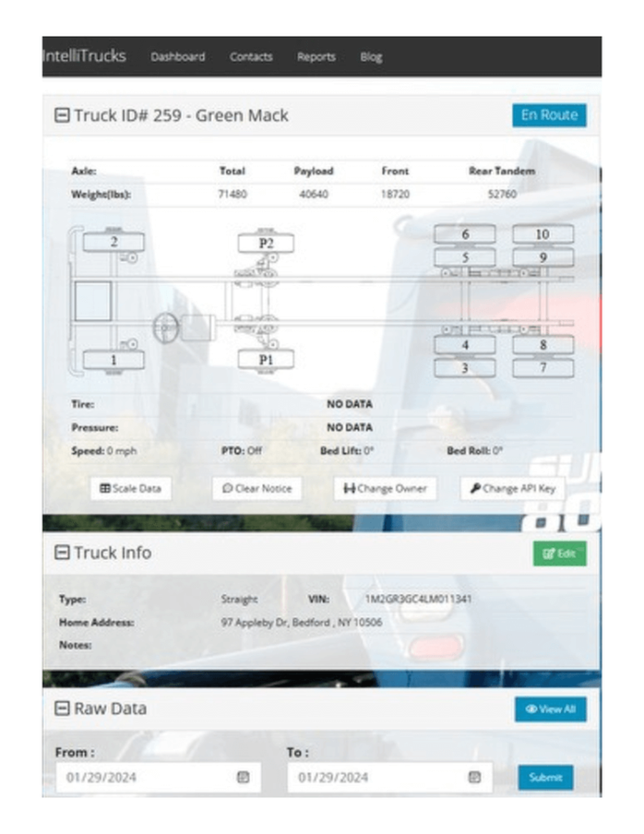Click the Rear Tandem column header

tap(502, 171)
